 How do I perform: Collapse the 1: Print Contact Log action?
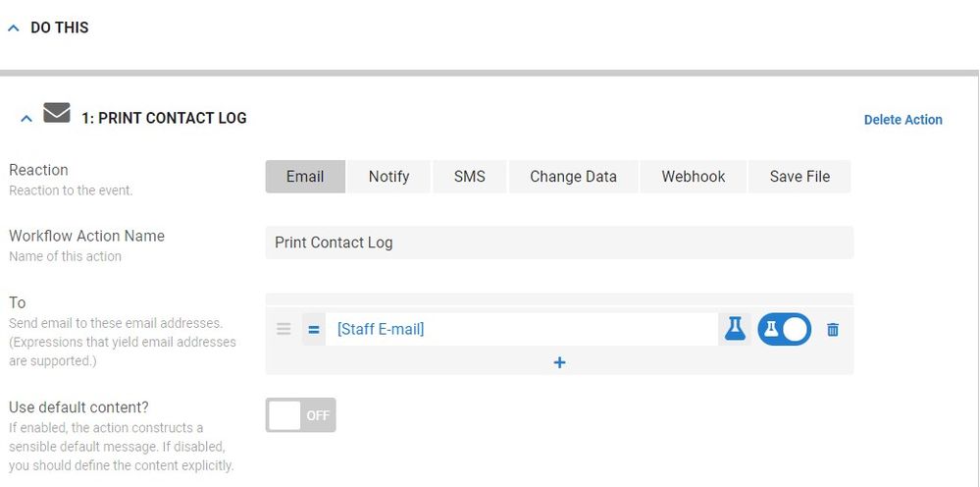(26, 118)
